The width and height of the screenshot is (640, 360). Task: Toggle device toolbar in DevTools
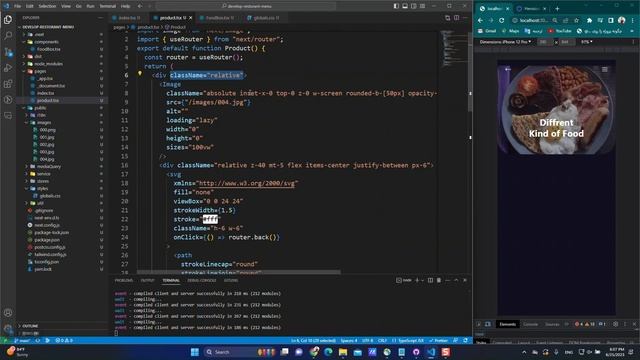(x=488, y=324)
